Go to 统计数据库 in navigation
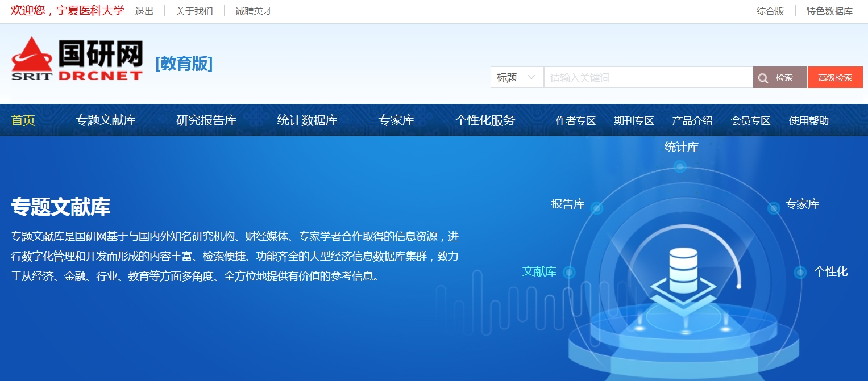This screenshot has height=381, width=868. [307, 120]
